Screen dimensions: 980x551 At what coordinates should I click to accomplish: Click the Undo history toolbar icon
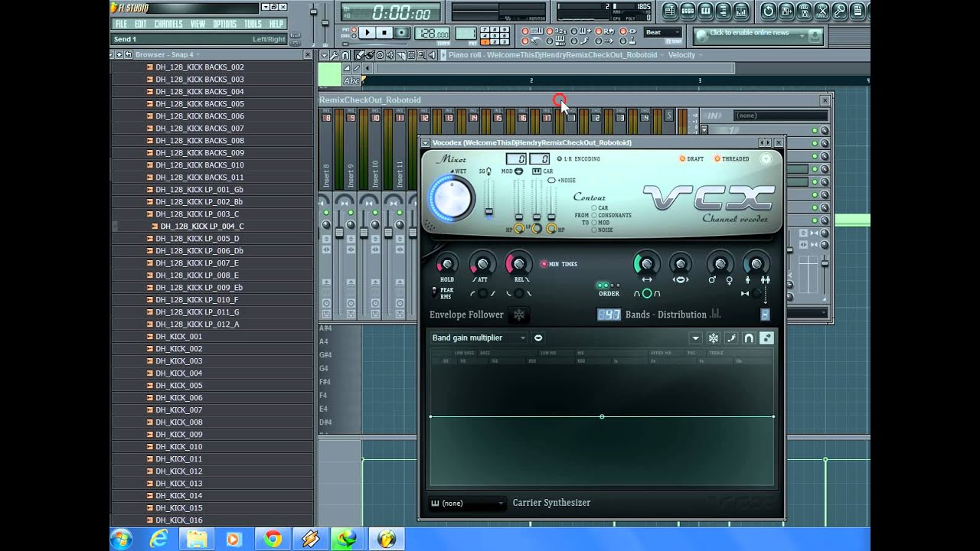tap(768, 11)
